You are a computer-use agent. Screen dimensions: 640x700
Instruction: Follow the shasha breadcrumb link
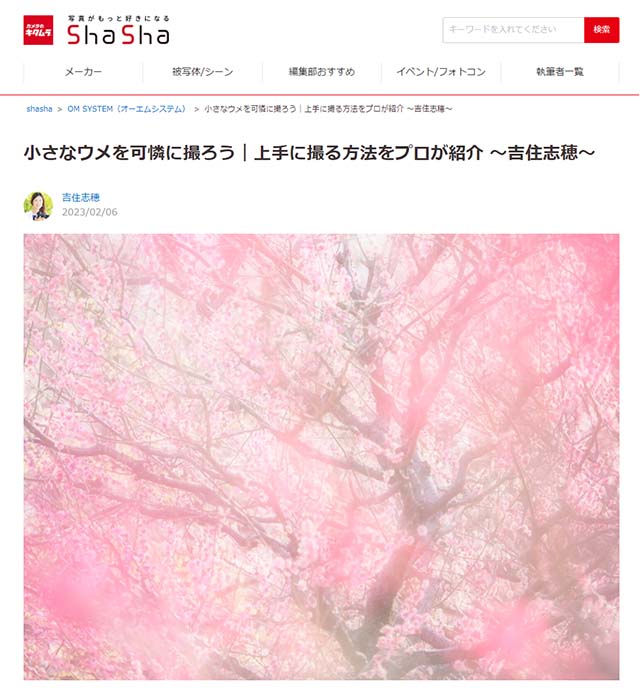pos(39,109)
